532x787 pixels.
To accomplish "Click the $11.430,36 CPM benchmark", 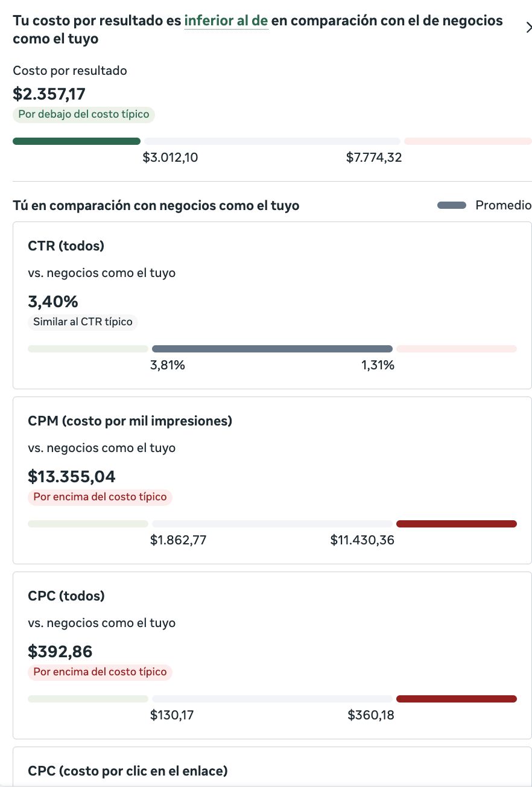I will point(363,540).
